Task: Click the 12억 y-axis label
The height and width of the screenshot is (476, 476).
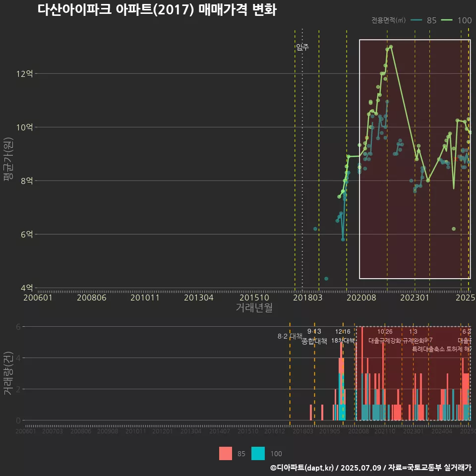Action: coord(25,74)
